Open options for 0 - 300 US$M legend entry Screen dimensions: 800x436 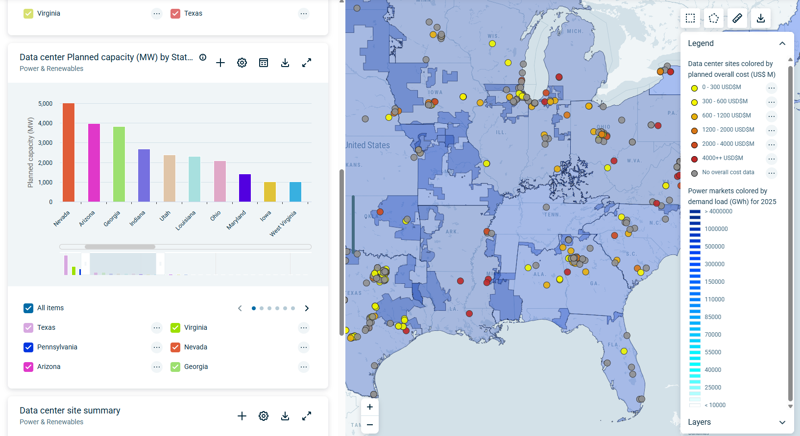tap(771, 88)
